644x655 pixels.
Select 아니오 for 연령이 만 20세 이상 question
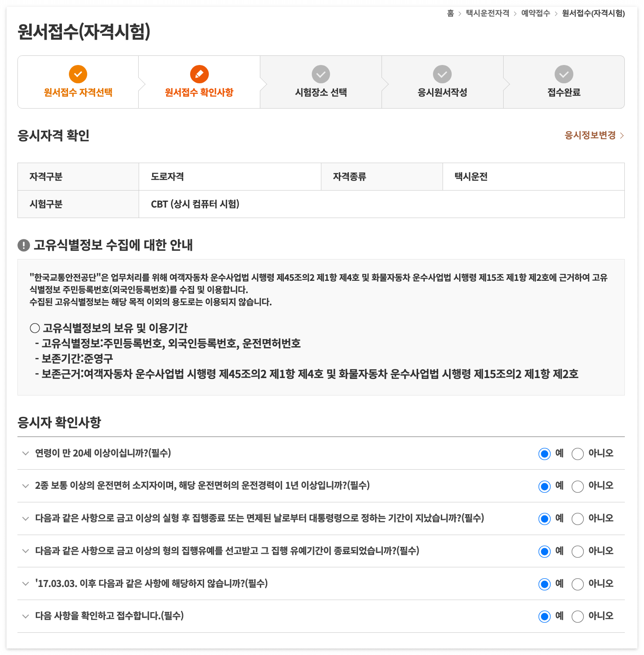pyautogui.click(x=578, y=454)
